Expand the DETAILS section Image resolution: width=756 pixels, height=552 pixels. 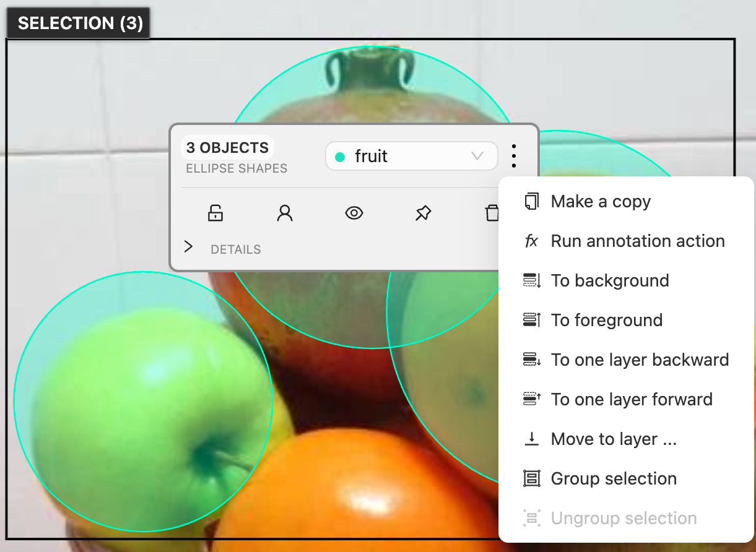(189, 247)
